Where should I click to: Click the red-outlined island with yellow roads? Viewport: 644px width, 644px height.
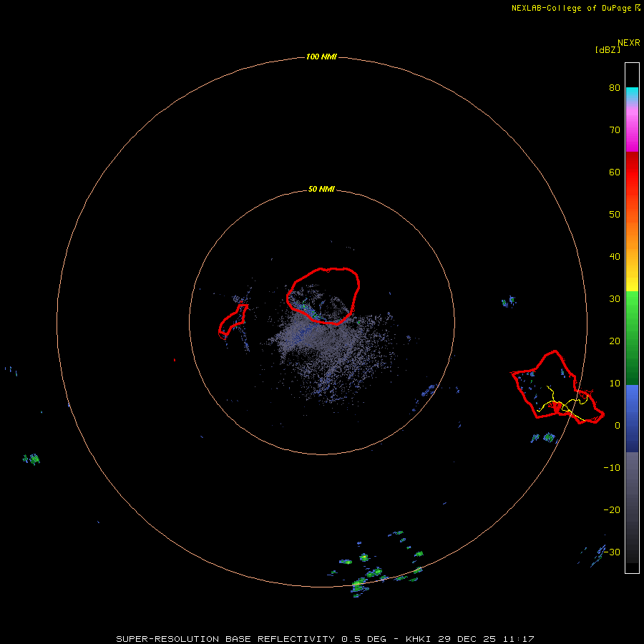[557, 388]
